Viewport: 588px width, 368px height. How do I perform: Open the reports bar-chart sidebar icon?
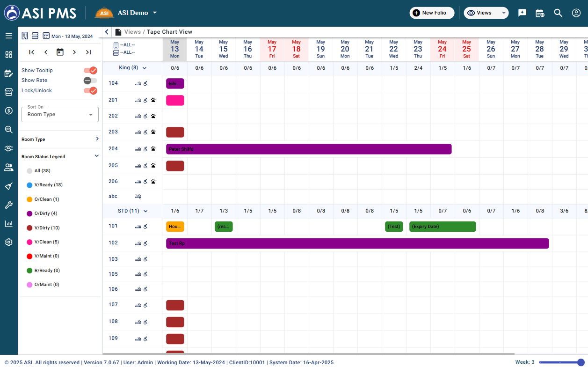pyautogui.click(x=8, y=223)
